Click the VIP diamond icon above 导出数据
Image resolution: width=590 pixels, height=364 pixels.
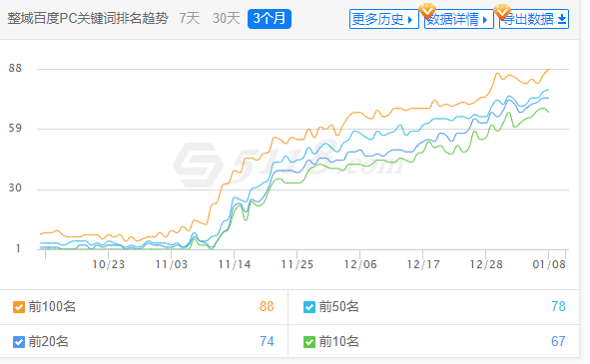pyautogui.click(x=502, y=12)
